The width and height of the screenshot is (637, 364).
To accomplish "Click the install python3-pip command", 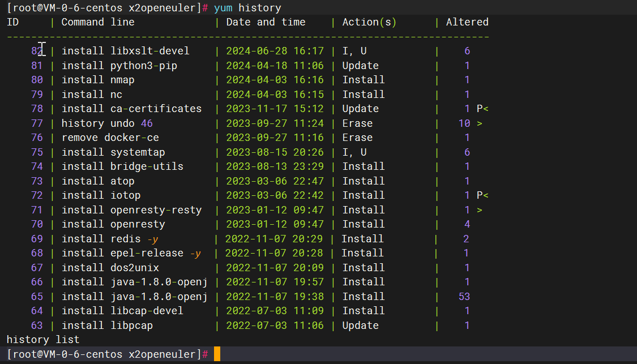I will (119, 66).
